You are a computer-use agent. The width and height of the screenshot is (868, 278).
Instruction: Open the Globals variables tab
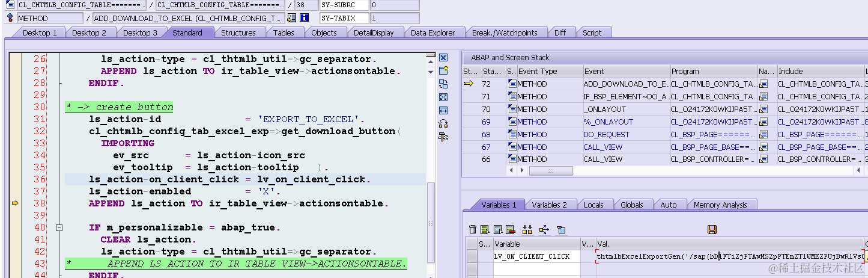(632, 205)
